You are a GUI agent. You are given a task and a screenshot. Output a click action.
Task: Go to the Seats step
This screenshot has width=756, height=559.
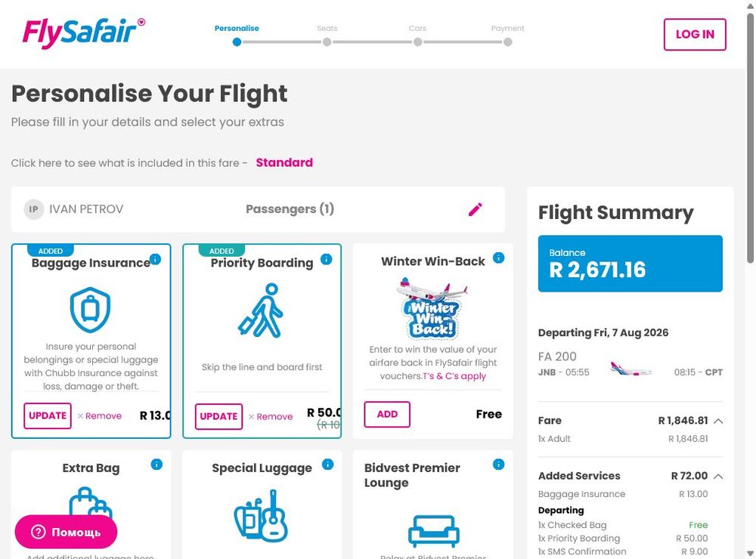point(327,36)
